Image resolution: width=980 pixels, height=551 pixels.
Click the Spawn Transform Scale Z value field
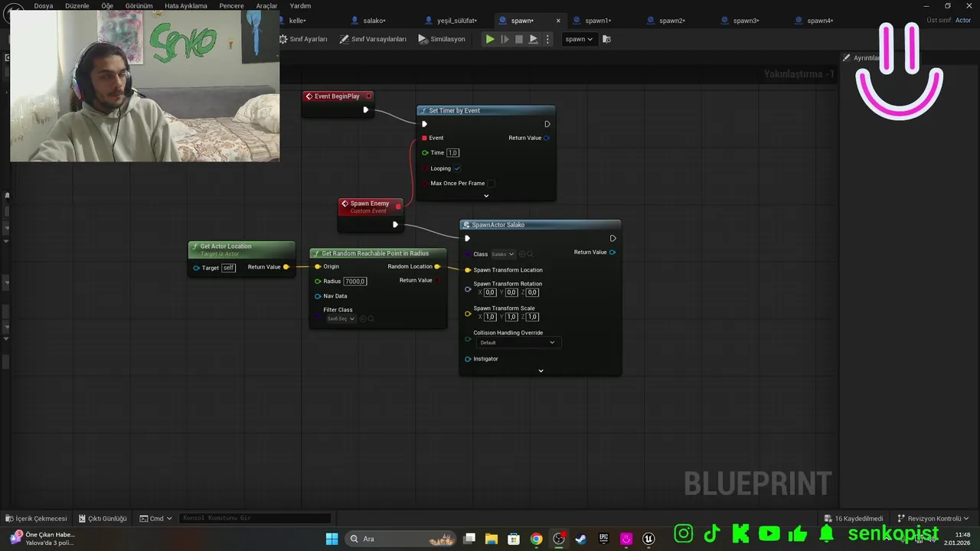pos(532,317)
